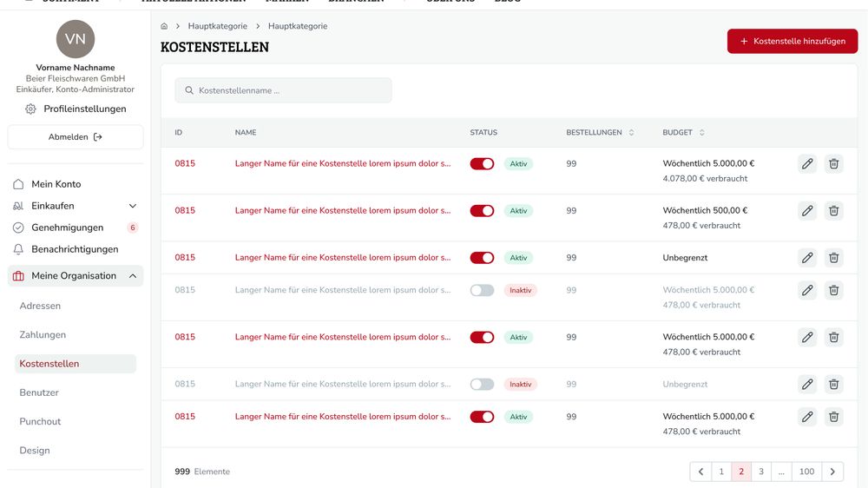Screen dimensions: 868x488
Task: Click pencil icon for Wöchentlich 500,00 € row
Action: pos(807,211)
